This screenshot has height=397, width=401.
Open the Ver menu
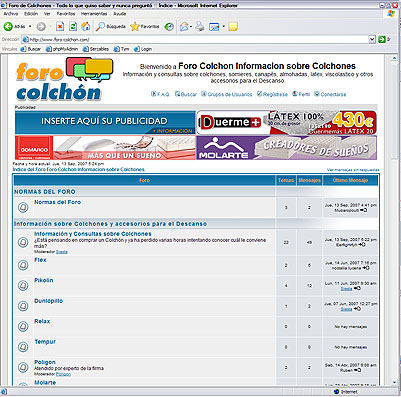click(x=47, y=14)
